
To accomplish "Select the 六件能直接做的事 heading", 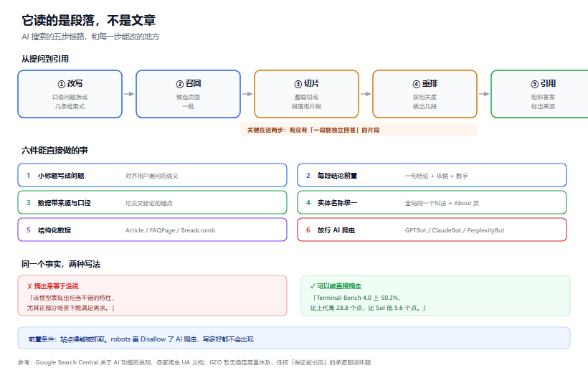I will (54, 151).
